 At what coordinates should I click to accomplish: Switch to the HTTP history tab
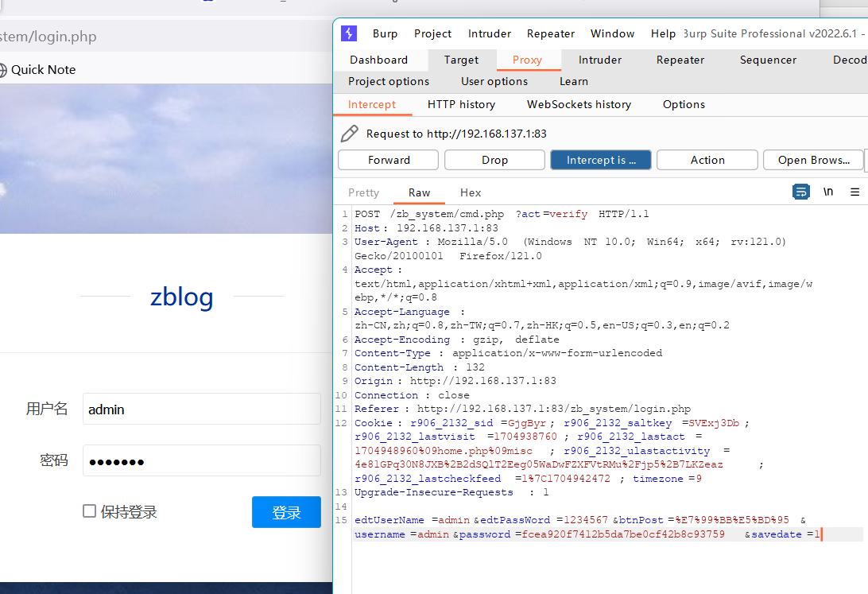(461, 105)
